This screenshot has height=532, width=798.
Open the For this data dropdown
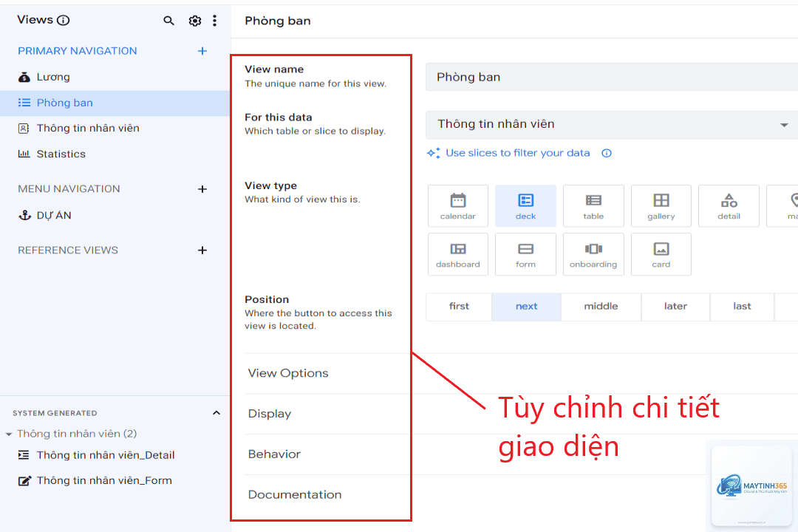(x=611, y=125)
